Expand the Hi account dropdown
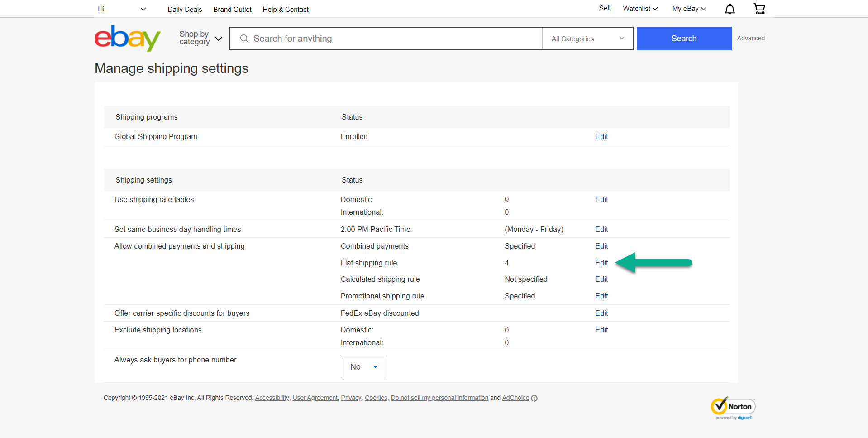 click(x=122, y=9)
